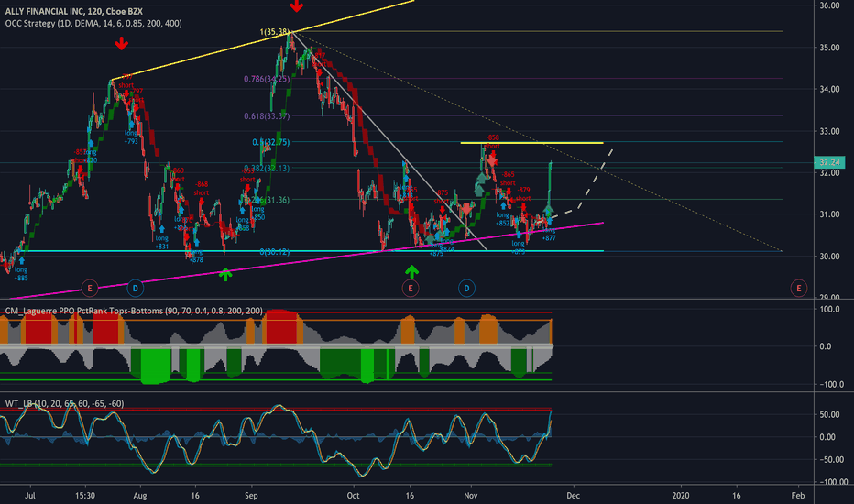854x504 pixels.
Task: Click the earnings E marker near 15:30 July
Action: pyautogui.click(x=89, y=288)
